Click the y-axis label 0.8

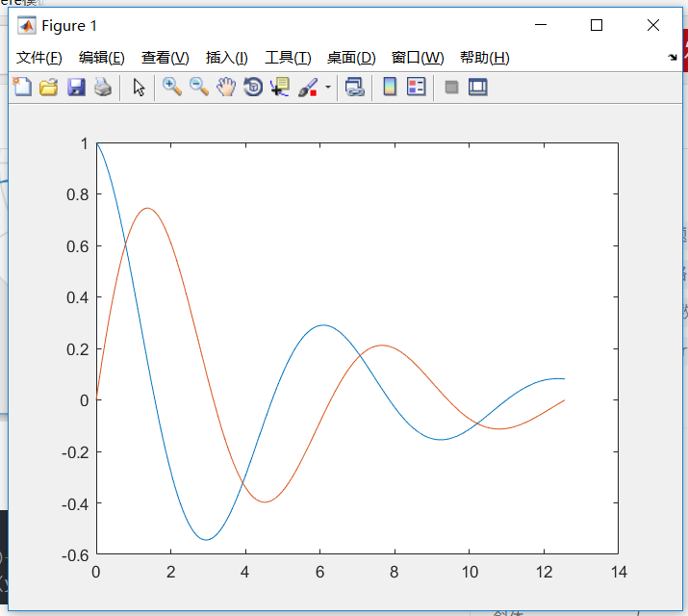[78, 194]
